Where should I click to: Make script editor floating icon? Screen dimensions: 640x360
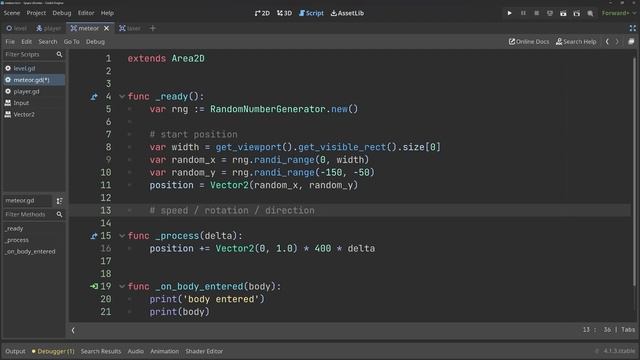click(x=631, y=42)
